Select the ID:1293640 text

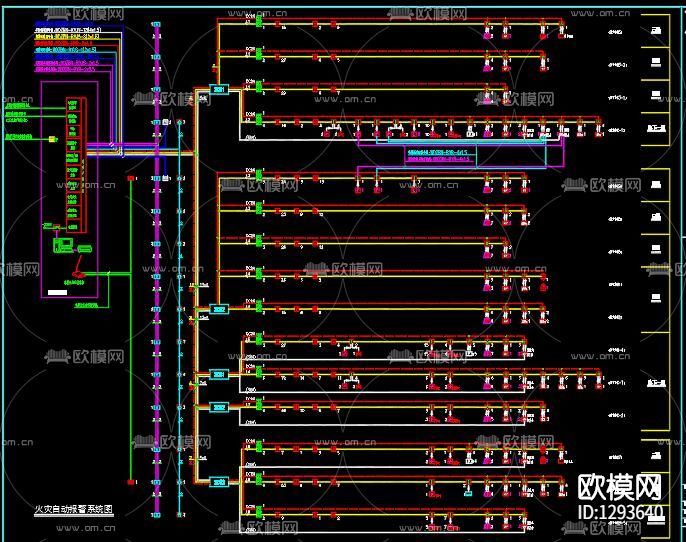coord(620,513)
